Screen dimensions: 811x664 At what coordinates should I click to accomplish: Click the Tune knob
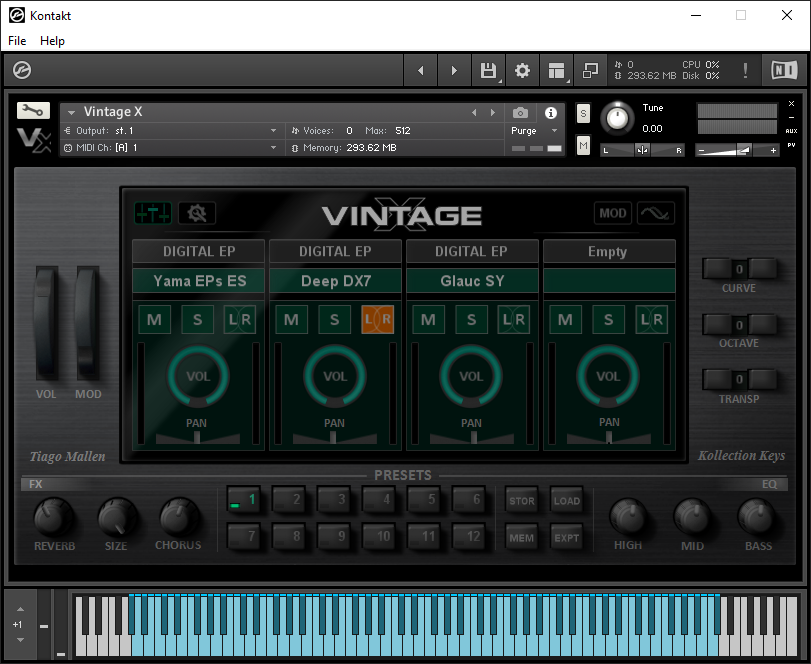click(x=617, y=119)
